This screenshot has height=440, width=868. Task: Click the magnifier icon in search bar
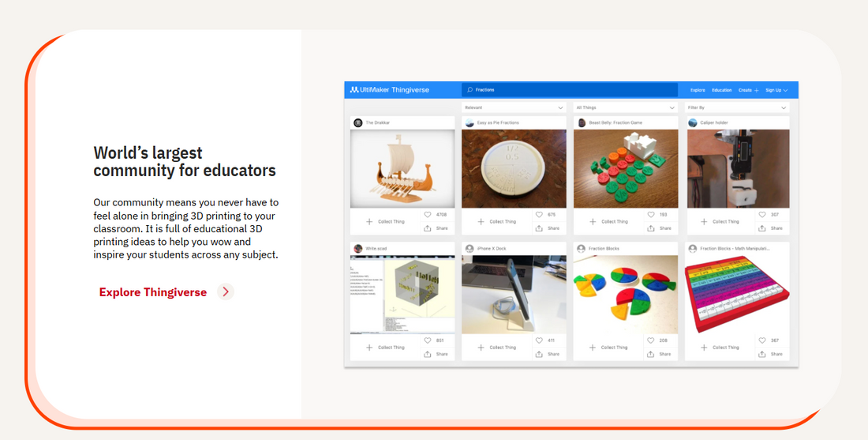[x=470, y=90]
